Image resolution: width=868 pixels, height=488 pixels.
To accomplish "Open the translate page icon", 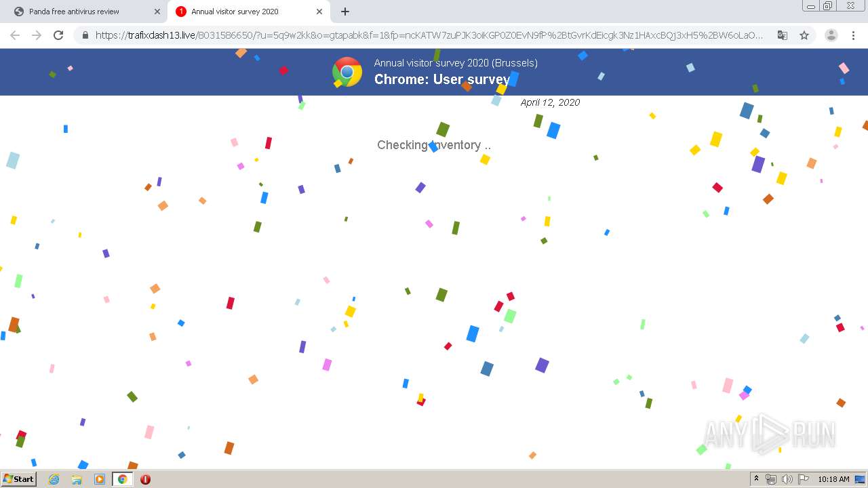I will 783,35.
